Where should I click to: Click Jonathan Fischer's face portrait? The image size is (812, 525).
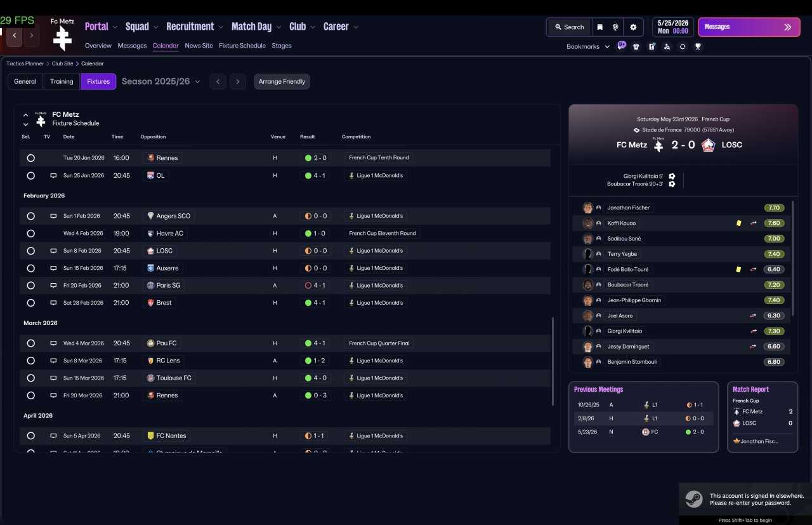[x=587, y=208]
